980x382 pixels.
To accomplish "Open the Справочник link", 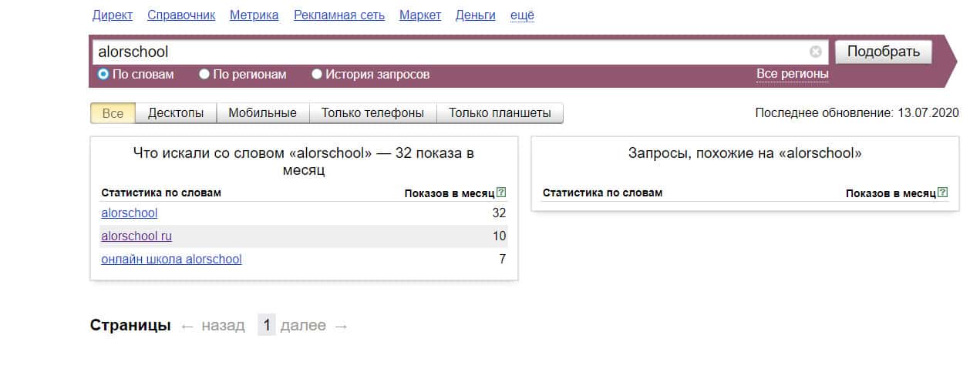I will pos(181,15).
